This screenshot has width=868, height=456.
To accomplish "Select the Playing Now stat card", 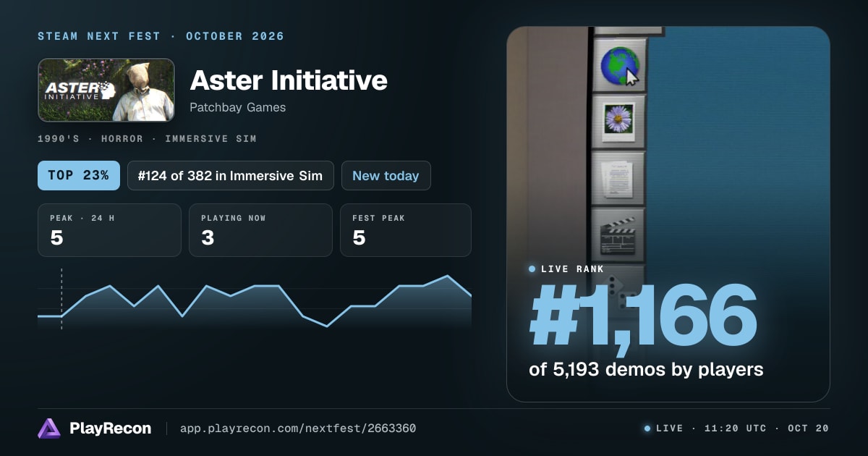I will tap(260, 230).
